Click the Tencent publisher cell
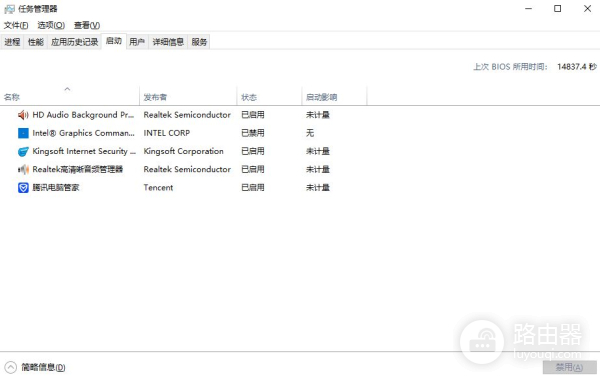 tap(158, 188)
